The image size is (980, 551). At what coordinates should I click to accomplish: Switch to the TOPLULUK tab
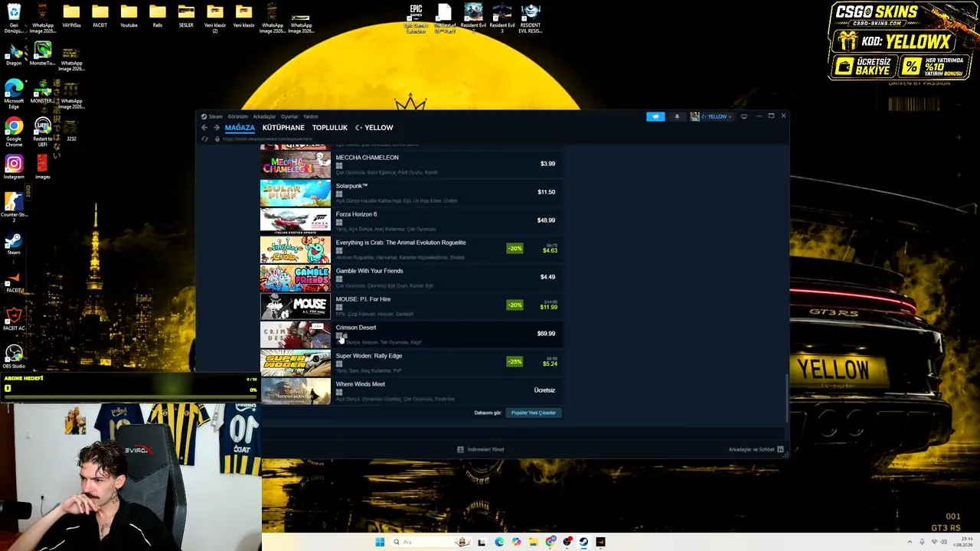tap(330, 128)
